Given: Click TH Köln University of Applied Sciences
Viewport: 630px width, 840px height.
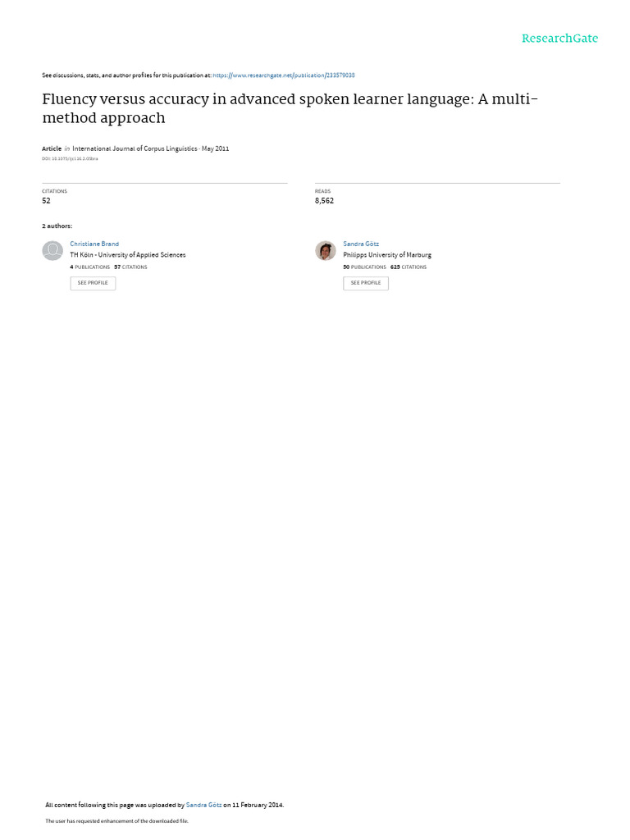Looking at the screenshot, I should tap(127, 255).
